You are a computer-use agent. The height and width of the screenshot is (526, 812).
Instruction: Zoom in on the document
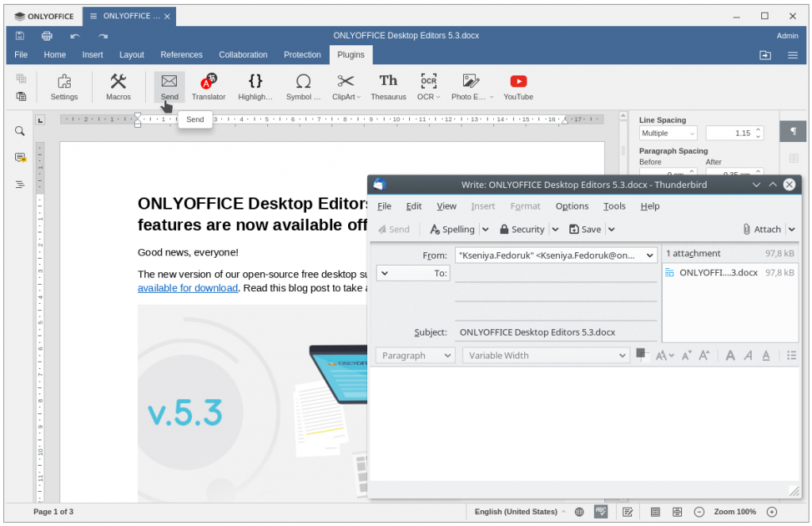[772, 512]
